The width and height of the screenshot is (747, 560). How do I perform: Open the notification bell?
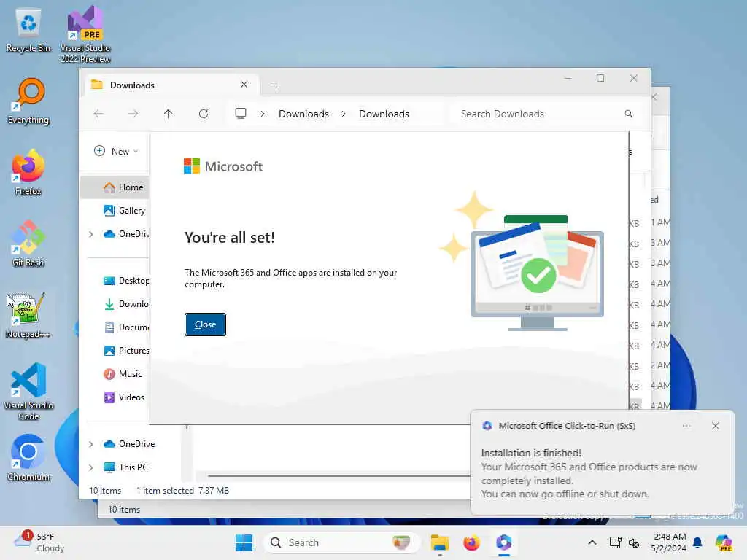point(697,542)
